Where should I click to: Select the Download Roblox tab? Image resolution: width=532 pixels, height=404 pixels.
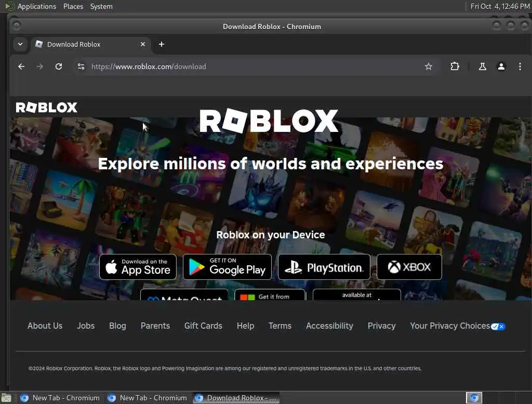tap(90, 44)
